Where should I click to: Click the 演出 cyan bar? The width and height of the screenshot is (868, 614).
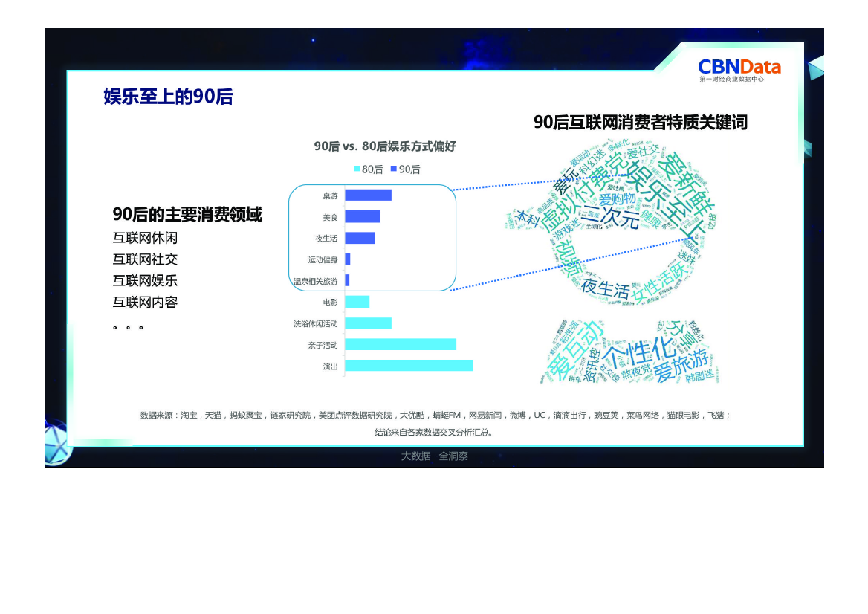click(409, 366)
